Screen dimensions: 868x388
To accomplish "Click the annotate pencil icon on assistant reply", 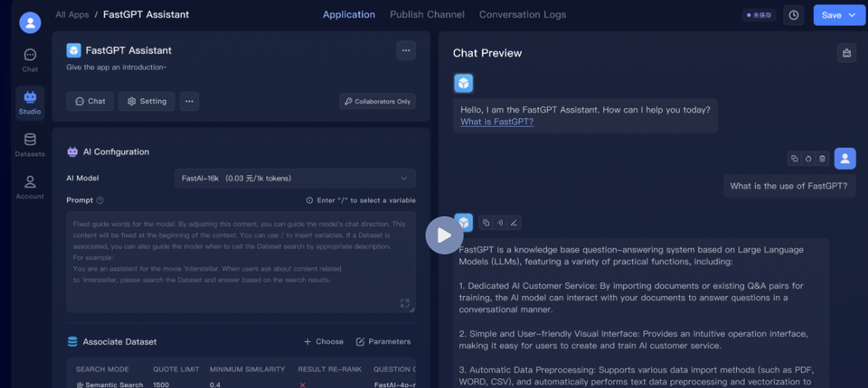I will [x=514, y=222].
